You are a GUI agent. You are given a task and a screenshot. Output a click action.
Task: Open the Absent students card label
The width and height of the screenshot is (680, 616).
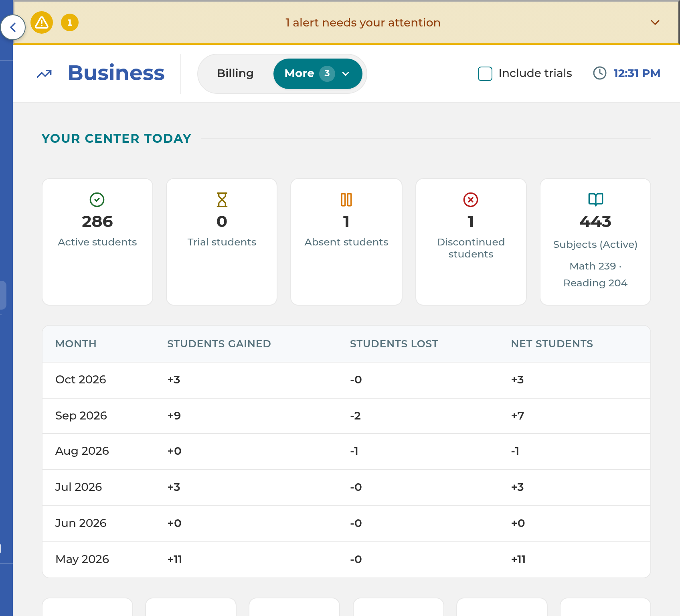346,242
